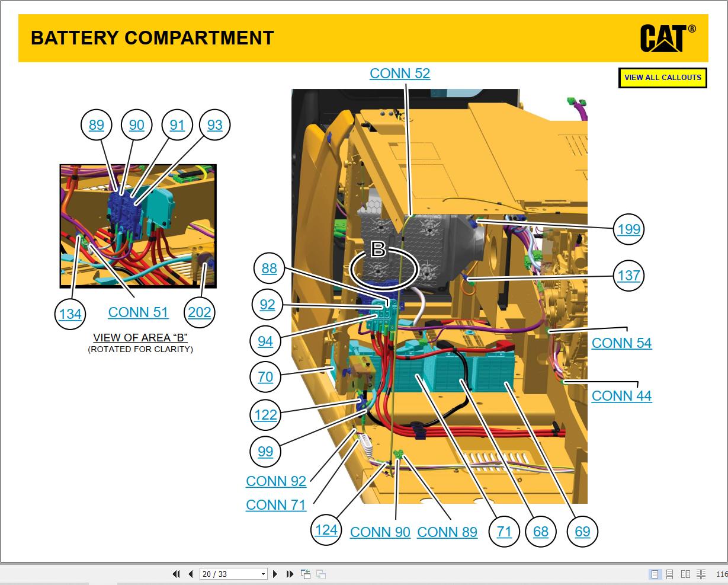Select callout 90 in the Area B view
This screenshot has height=585, width=728.
[137, 125]
